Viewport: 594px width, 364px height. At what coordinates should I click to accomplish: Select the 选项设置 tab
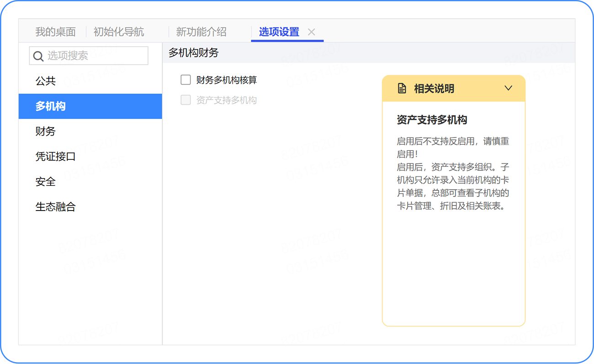pos(279,32)
